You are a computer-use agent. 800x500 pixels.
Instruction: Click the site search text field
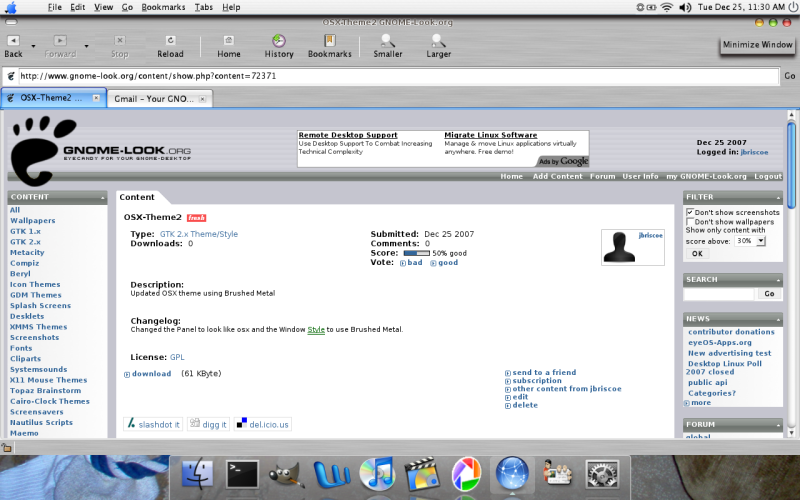(x=718, y=294)
